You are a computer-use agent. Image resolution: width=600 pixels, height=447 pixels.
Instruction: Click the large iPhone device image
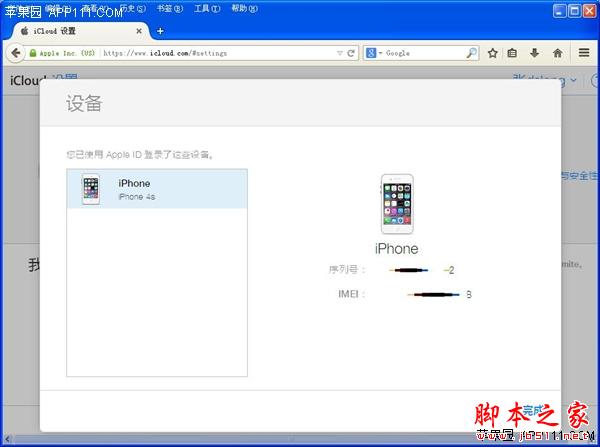tap(397, 204)
